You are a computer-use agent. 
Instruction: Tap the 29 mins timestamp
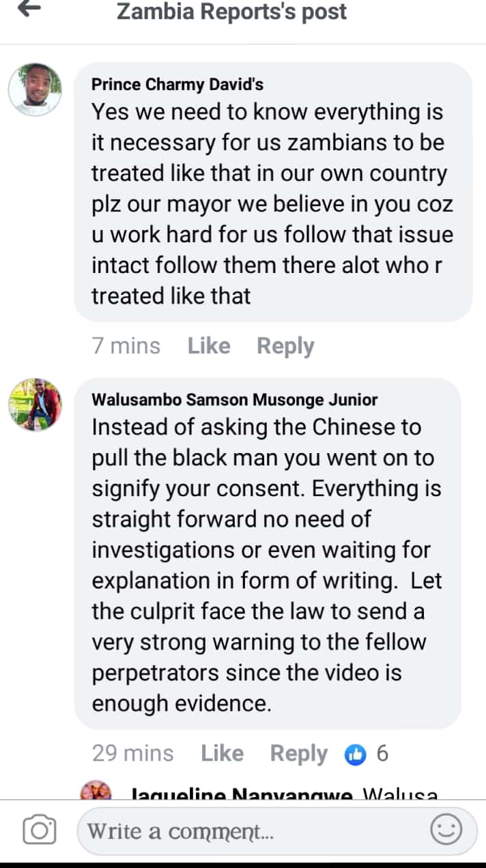(133, 753)
